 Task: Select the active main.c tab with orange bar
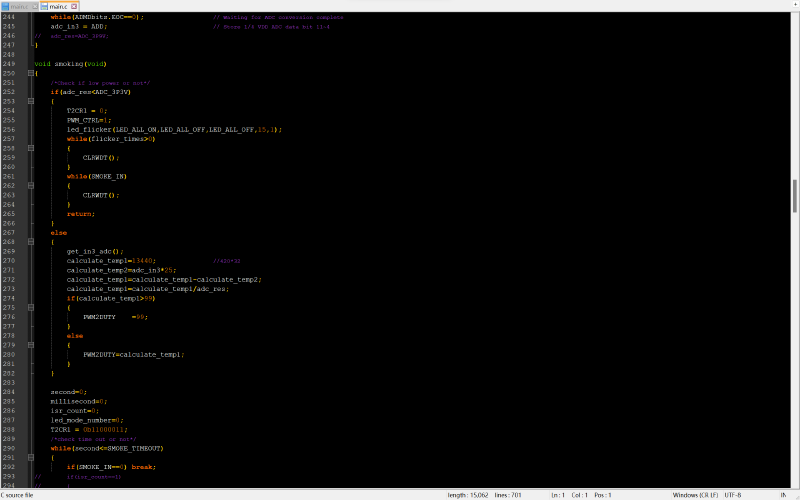pyautogui.click(x=58, y=6)
